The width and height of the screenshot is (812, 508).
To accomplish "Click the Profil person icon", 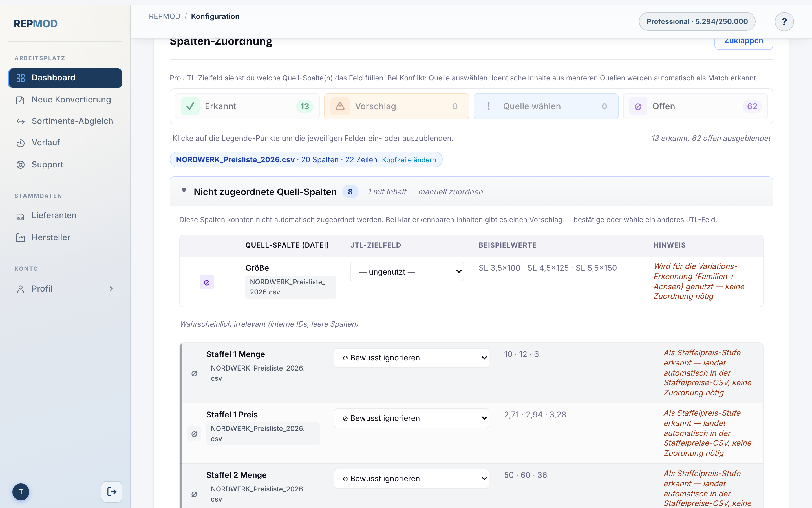I will 21,289.
